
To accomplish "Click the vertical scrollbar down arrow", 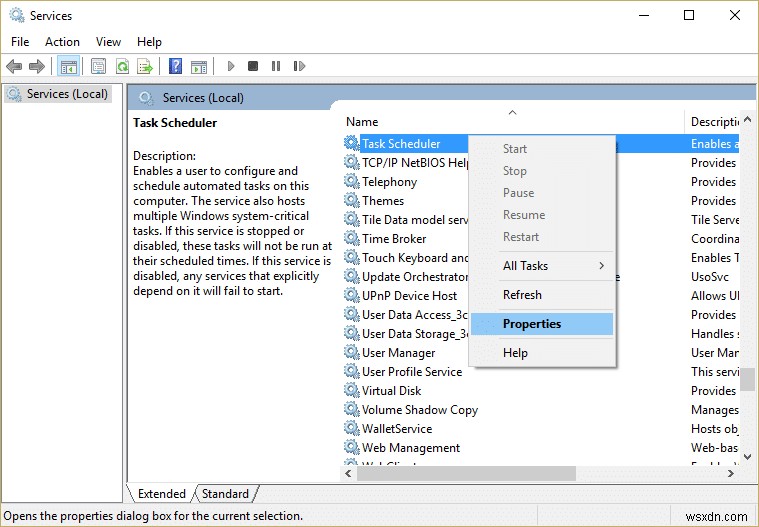I will click(x=747, y=456).
